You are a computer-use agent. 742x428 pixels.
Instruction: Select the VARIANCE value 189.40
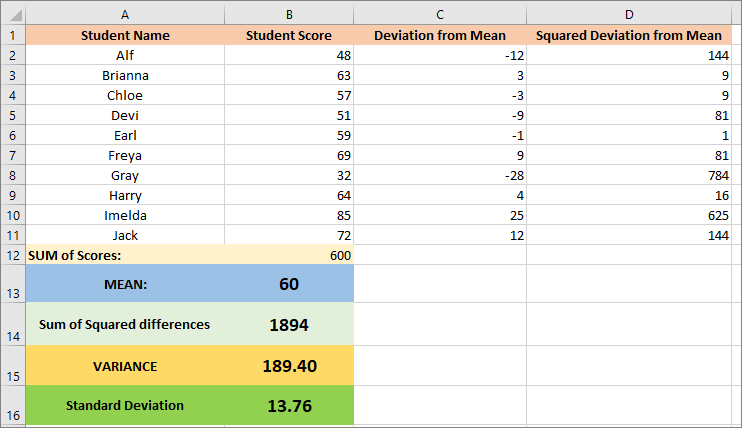pos(289,366)
